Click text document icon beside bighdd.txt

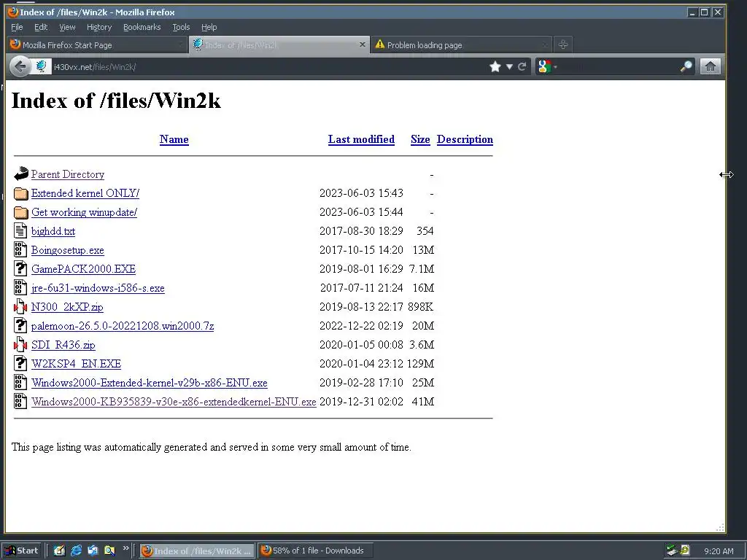pos(20,231)
